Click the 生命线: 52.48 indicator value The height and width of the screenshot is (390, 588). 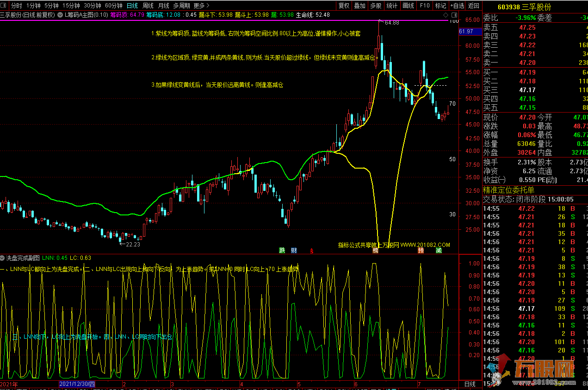click(x=313, y=15)
